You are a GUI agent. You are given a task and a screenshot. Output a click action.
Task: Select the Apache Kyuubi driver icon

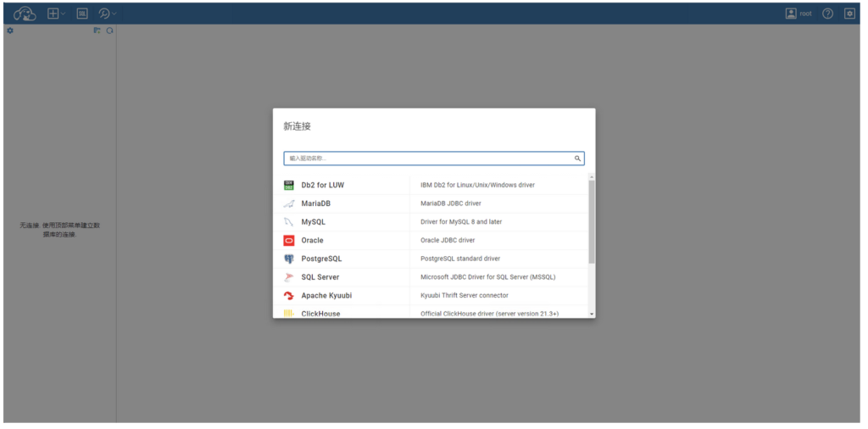[289, 296]
